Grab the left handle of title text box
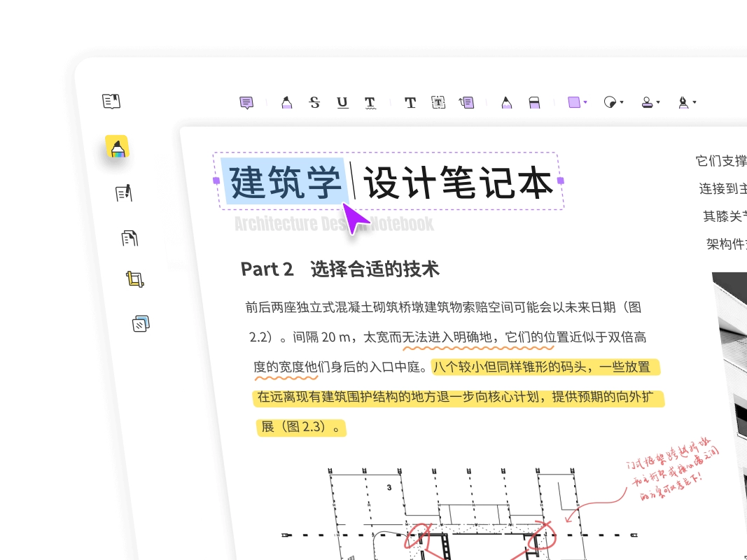This screenshot has height=560, width=747. coord(216,181)
